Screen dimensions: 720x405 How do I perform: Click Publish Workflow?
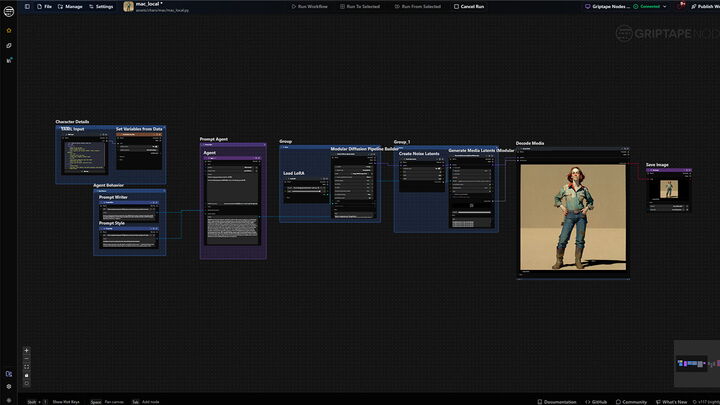pyautogui.click(x=705, y=6)
